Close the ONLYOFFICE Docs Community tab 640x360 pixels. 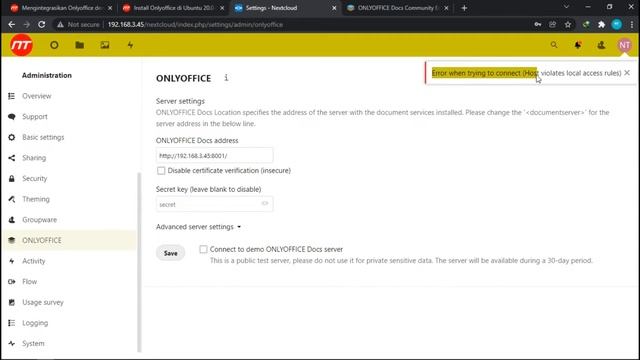446,8
